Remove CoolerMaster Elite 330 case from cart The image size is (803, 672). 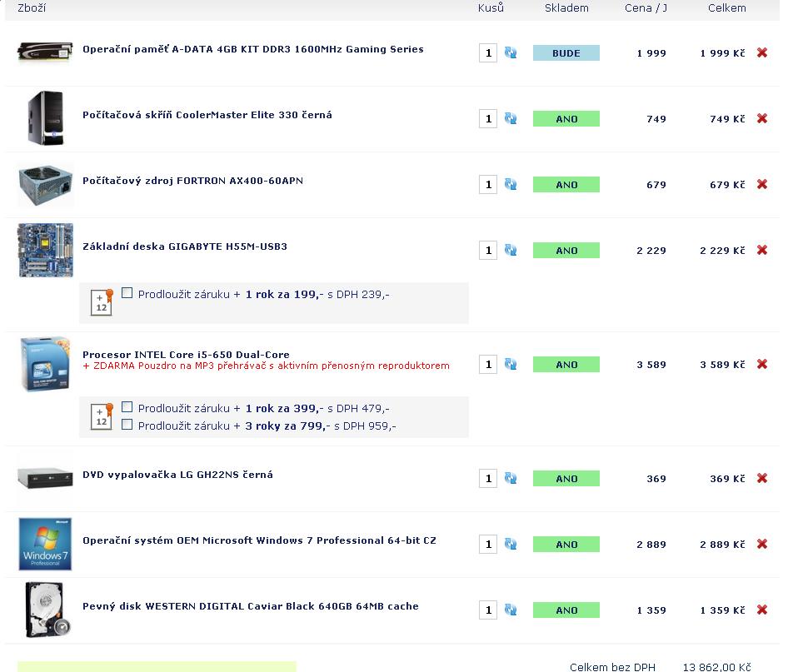[762, 119]
